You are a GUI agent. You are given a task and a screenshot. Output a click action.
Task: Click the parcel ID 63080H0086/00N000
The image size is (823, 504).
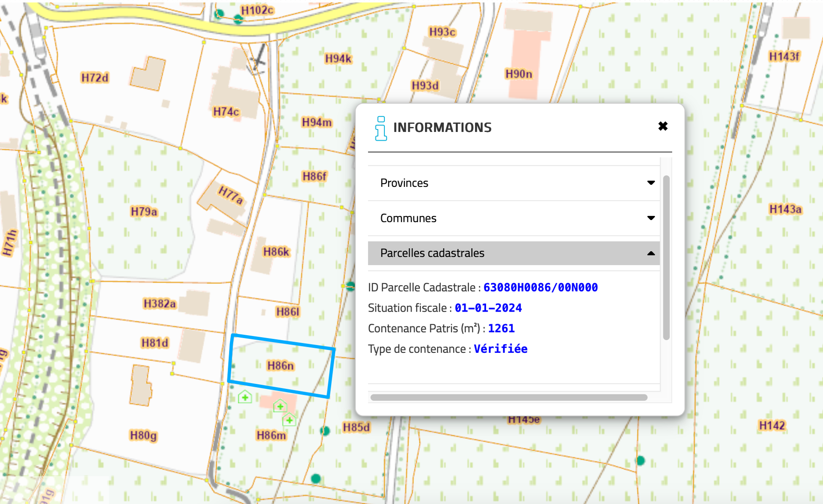(x=540, y=288)
